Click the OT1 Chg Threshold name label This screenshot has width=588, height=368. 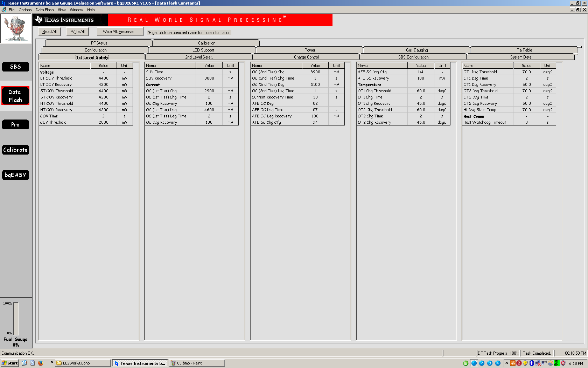click(x=374, y=91)
